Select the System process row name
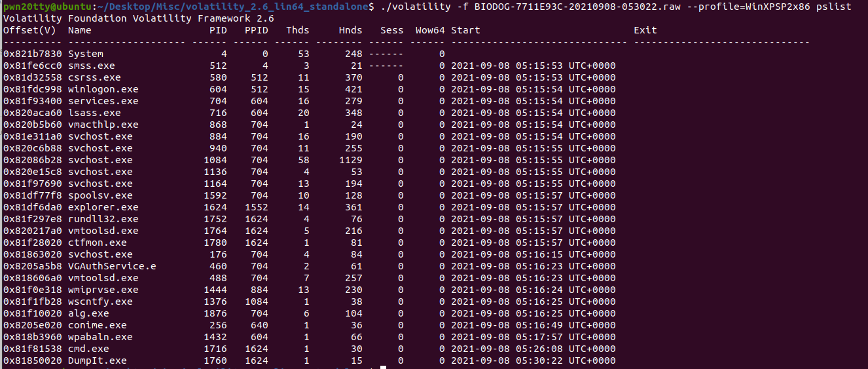868x369 pixels. (x=85, y=54)
